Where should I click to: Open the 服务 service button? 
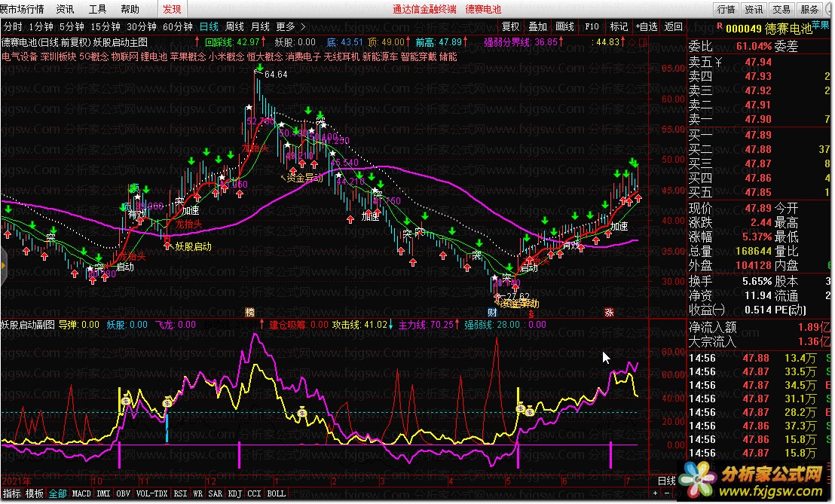coord(809,9)
